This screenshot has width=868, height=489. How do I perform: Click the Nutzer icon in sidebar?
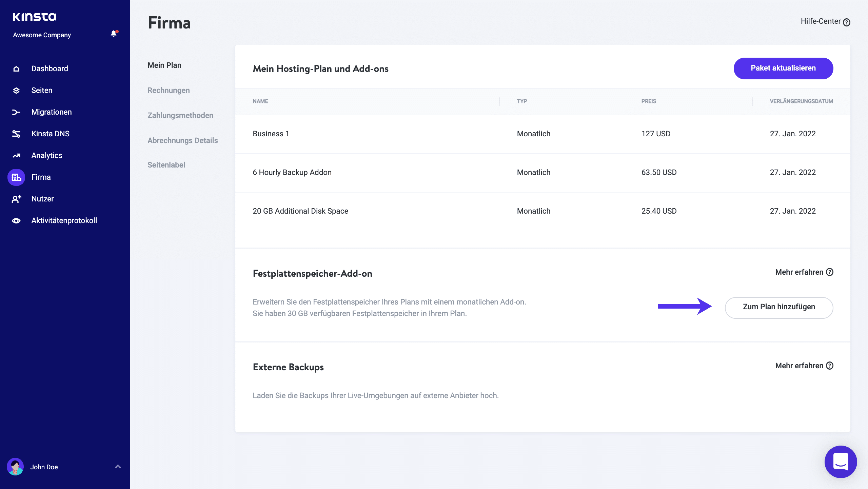(x=16, y=199)
